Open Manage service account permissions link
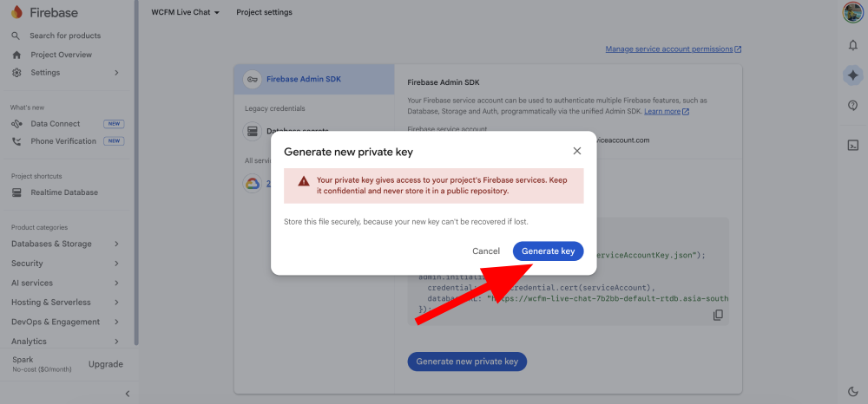868x404 pixels. [673, 49]
